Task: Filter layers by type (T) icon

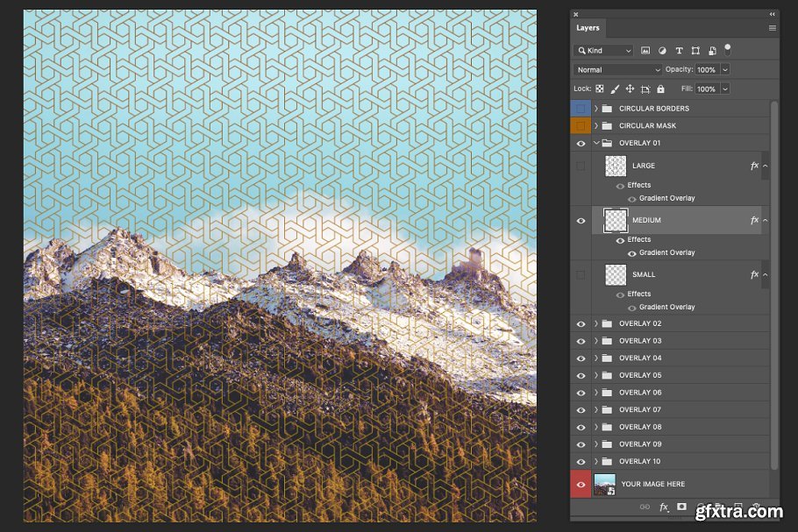Action: click(679, 51)
